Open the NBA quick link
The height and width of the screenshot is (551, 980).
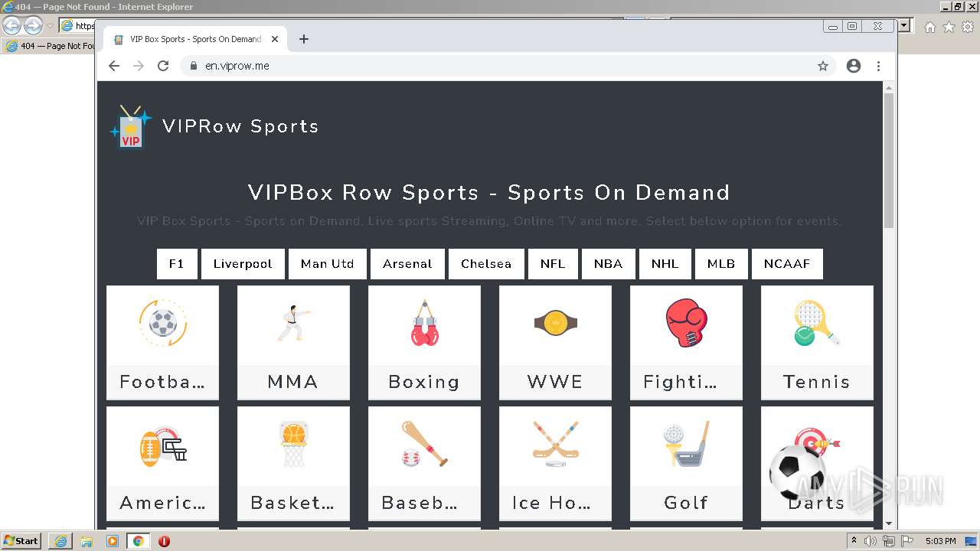(x=608, y=264)
